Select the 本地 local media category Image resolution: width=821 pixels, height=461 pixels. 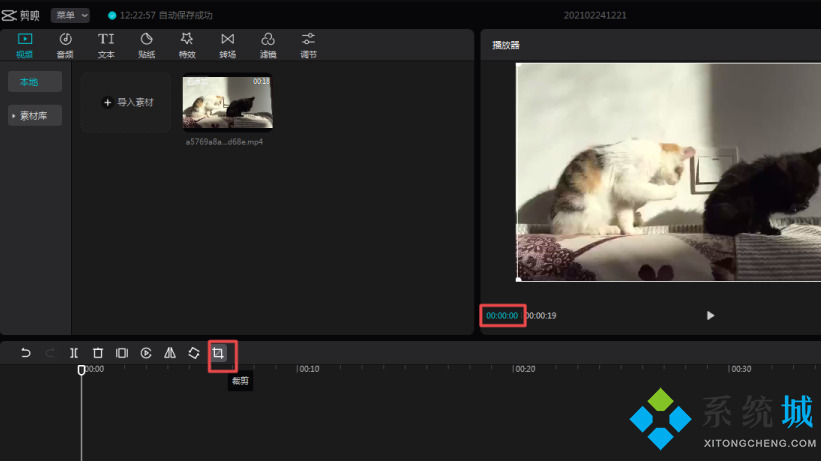tap(35, 82)
